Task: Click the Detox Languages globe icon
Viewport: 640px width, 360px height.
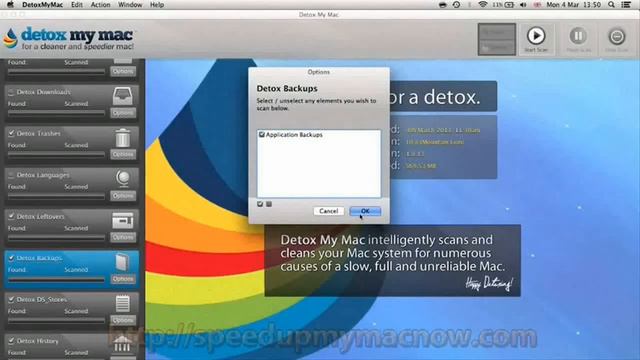Action: click(x=122, y=179)
